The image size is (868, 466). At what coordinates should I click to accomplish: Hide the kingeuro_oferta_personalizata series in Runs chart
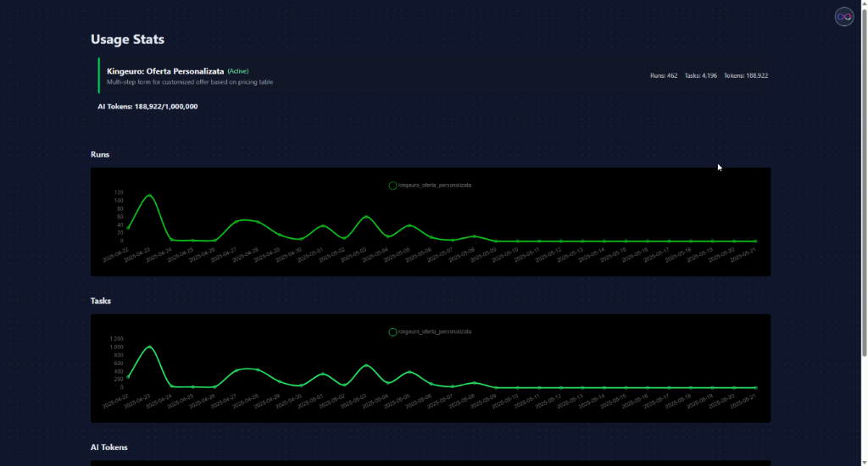435,186
